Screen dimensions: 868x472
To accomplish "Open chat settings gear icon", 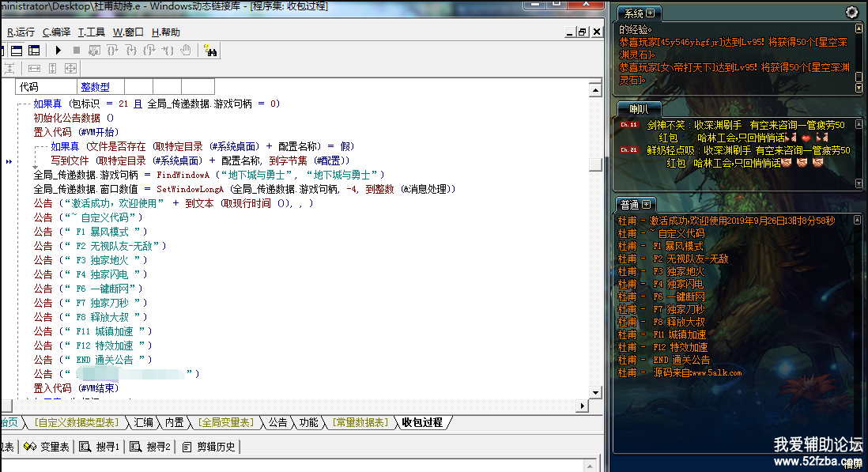I will click(851, 13).
